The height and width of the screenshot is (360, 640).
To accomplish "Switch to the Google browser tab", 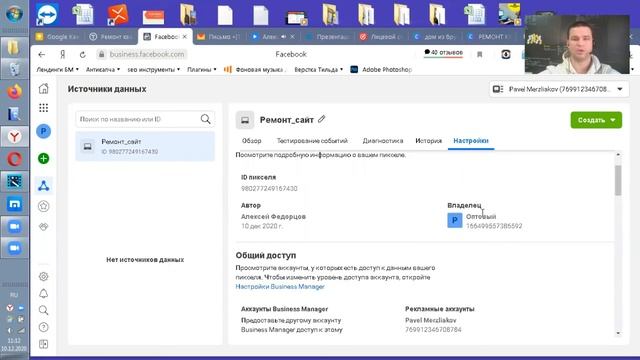I will pos(57,37).
